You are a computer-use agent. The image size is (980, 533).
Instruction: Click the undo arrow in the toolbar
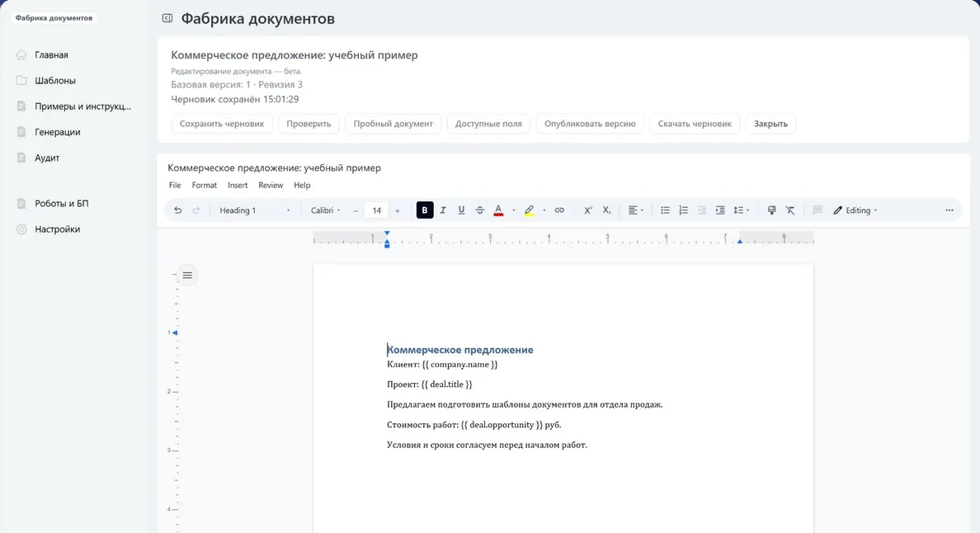(x=177, y=210)
